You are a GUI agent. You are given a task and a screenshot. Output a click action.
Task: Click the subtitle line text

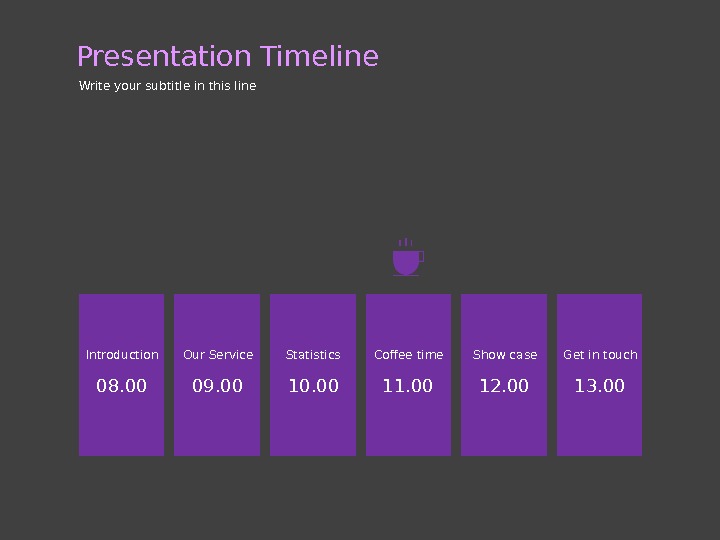click(x=167, y=86)
